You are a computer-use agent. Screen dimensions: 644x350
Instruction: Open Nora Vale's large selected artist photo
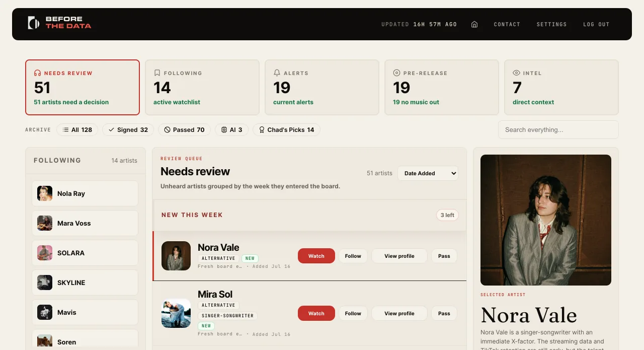[546, 220]
